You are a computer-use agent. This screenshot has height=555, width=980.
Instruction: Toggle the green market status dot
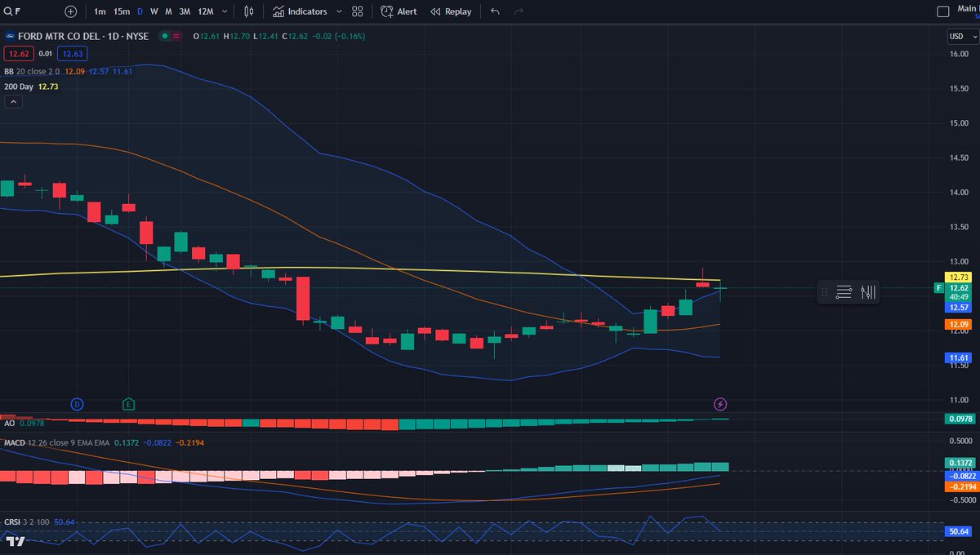tap(166, 36)
